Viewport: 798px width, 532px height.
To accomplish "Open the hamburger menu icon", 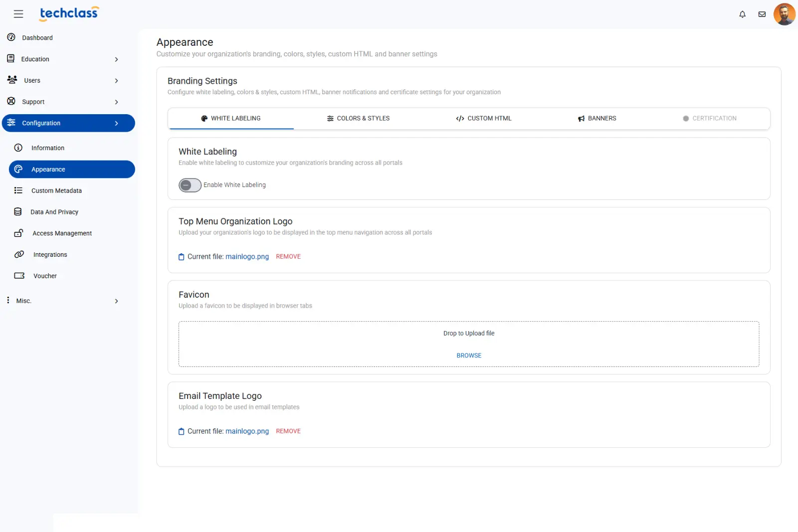I will coord(18,14).
